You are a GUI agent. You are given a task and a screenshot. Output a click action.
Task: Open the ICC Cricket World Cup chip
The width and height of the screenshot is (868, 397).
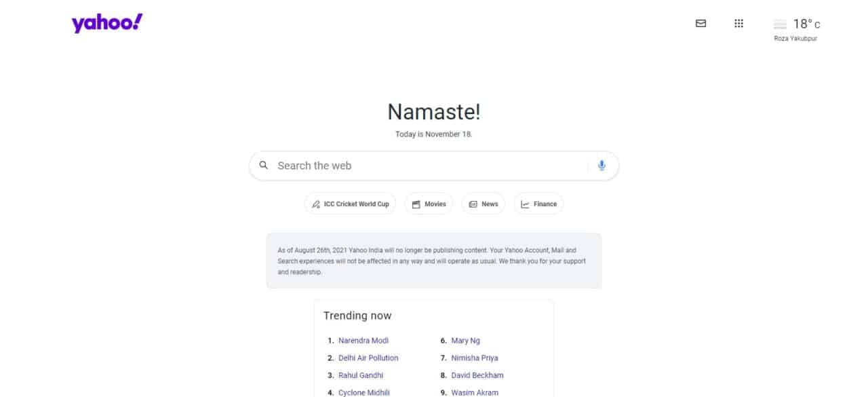(351, 204)
